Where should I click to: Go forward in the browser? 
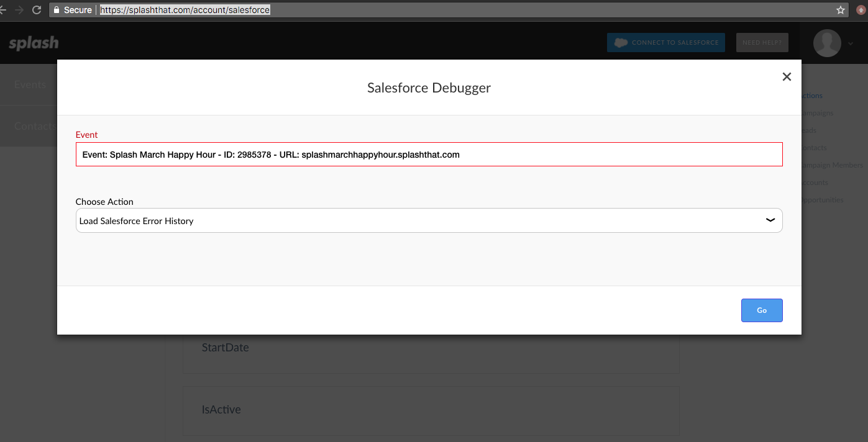coord(19,10)
